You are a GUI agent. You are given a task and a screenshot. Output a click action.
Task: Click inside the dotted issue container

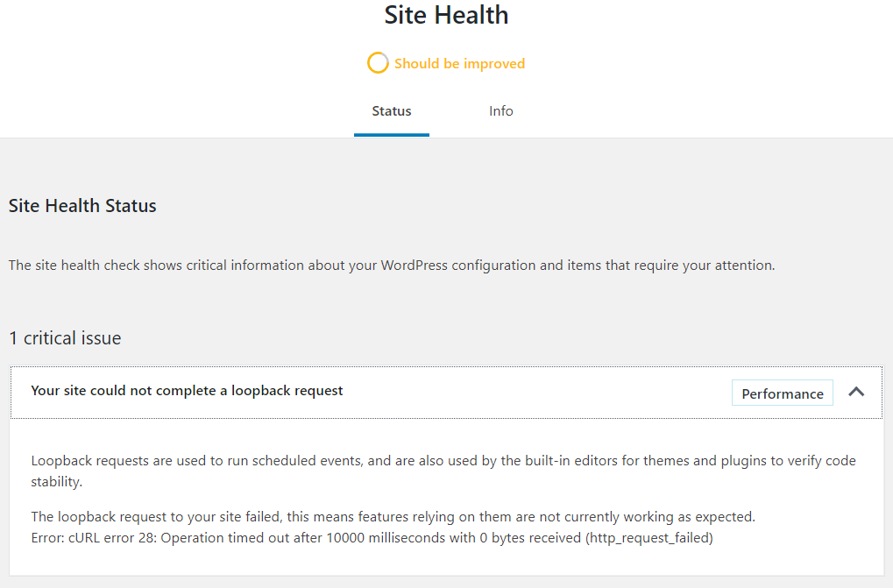[438, 491]
